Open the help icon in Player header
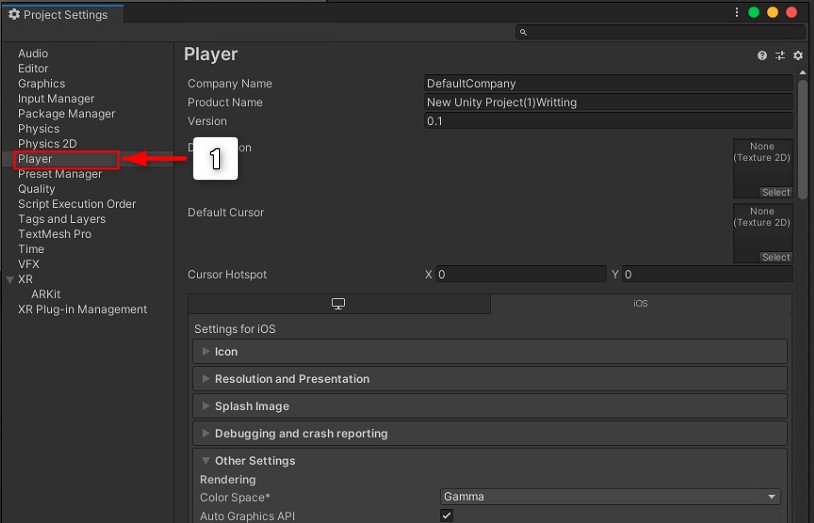Image resolution: width=814 pixels, height=523 pixels. click(762, 56)
